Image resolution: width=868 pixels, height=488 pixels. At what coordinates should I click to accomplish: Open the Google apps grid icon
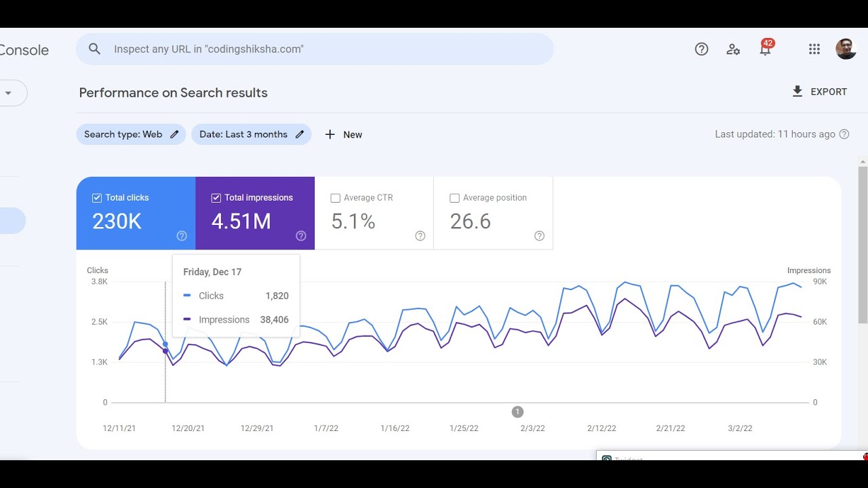tap(814, 49)
